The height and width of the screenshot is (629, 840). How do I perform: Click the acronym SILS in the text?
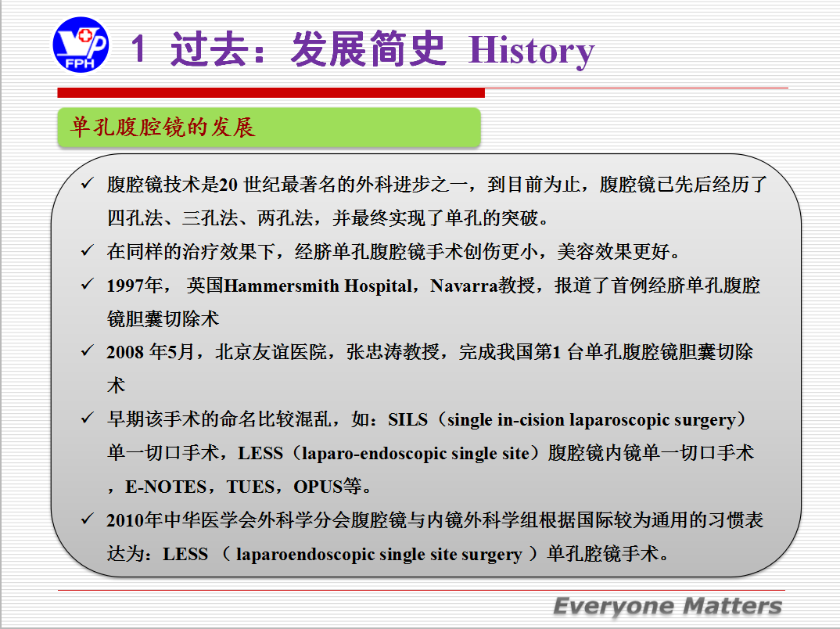pyautogui.click(x=407, y=420)
